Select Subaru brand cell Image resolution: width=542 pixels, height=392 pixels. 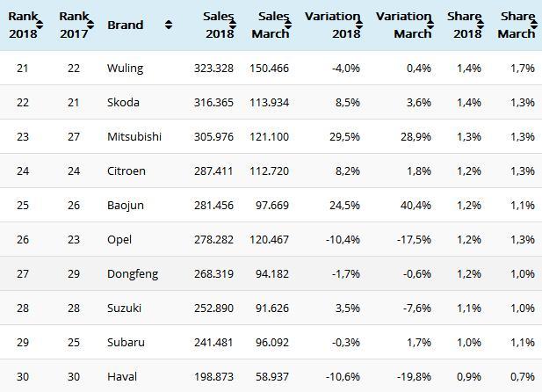tap(126, 342)
